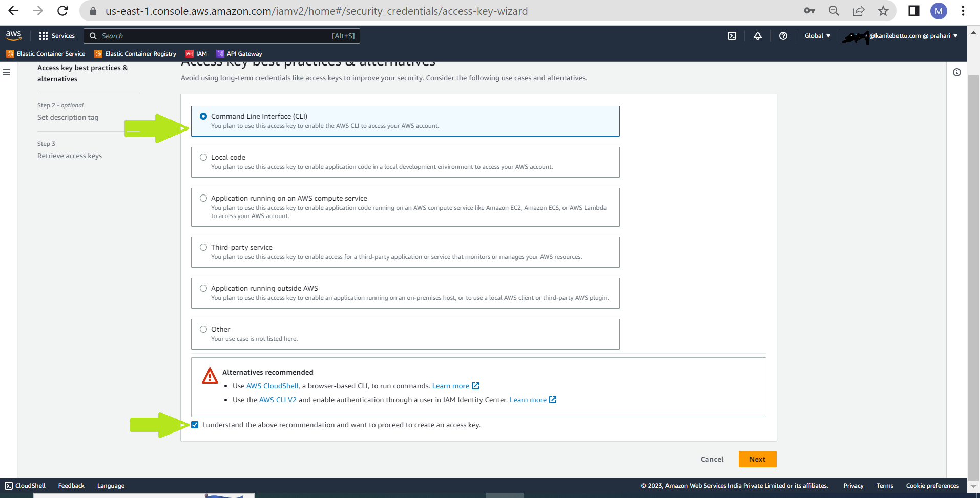Image resolution: width=980 pixels, height=498 pixels.
Task: View site info lock icon
Action: [x=93, y=11]
